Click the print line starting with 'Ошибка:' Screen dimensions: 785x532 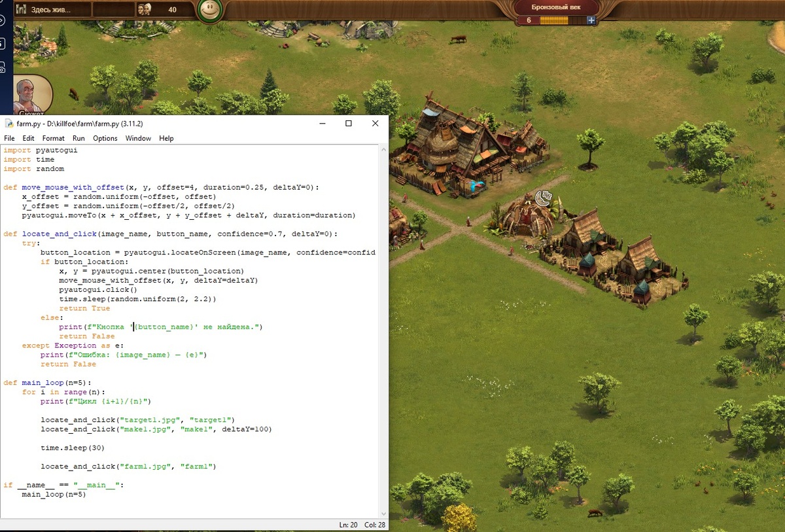[x=124, y=355]
